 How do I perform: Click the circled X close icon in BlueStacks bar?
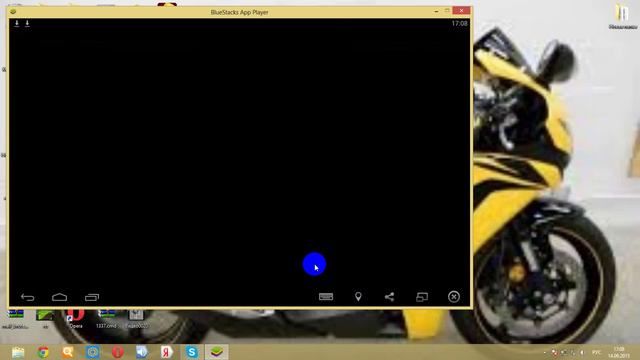click(x=453, y=297)
